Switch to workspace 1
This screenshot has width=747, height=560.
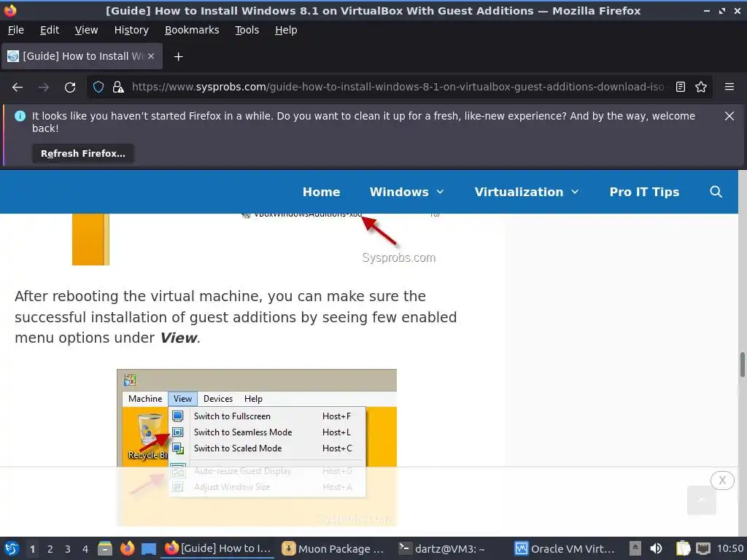coord(32,549)
